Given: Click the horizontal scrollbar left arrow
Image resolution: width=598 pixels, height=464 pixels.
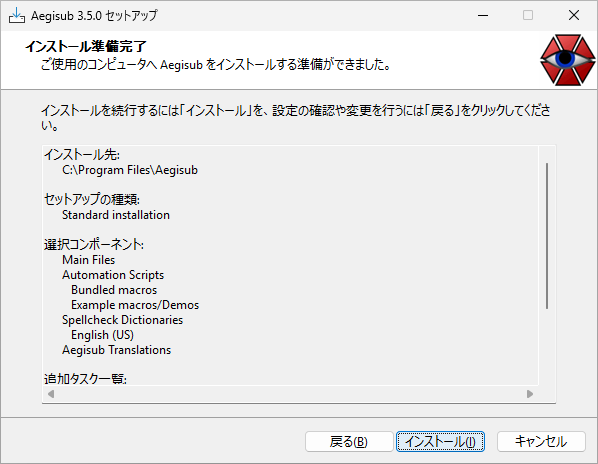Looking at the screenshot, I should click(51, 394).
